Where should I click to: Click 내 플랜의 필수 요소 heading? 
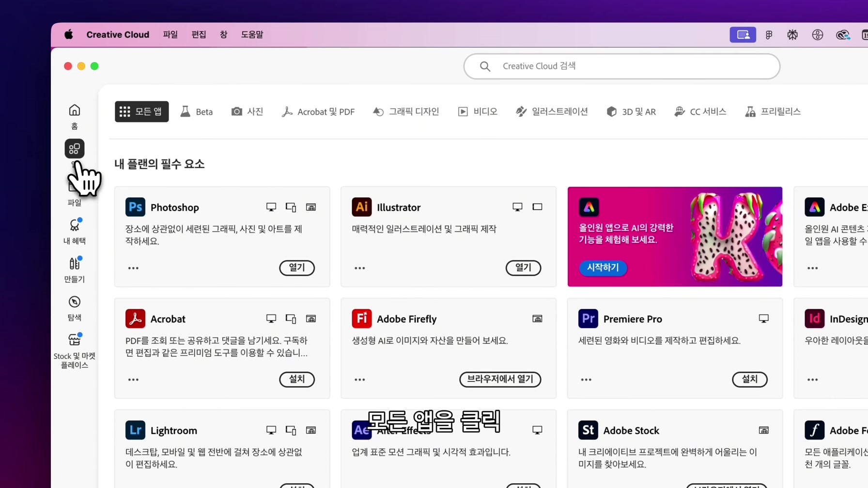pos(159,164)
